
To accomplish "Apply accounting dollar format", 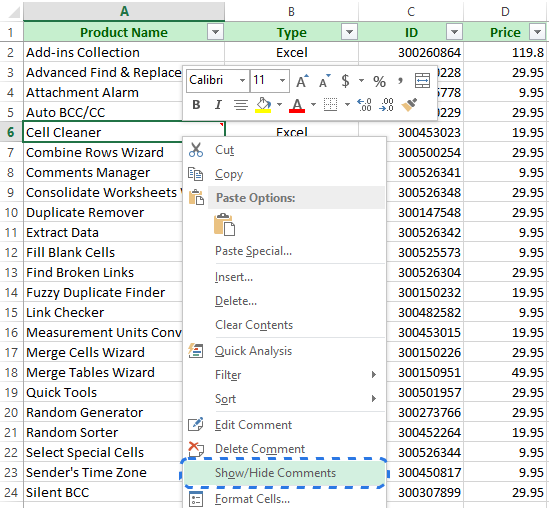I will 346,81.
